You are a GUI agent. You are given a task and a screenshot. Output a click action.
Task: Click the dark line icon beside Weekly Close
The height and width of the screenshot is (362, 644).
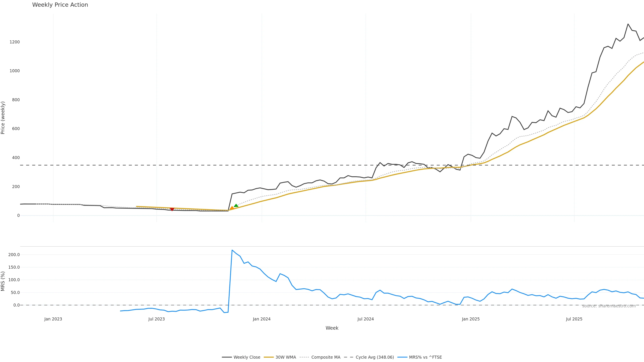227,357
